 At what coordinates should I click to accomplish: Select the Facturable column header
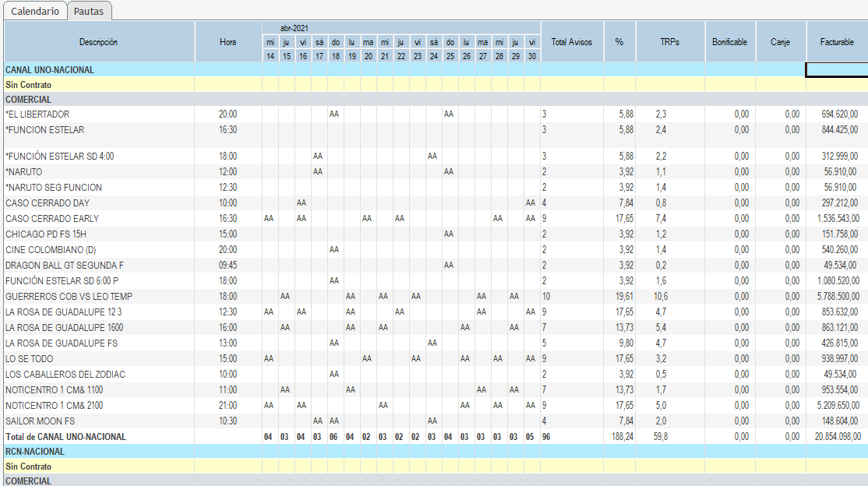click(836, 42)
